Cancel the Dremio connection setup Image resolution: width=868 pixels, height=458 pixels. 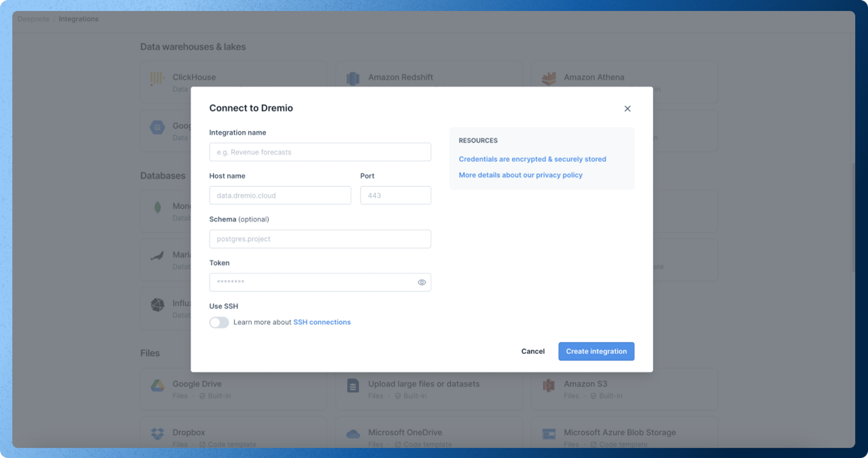[x=533, y=351]
